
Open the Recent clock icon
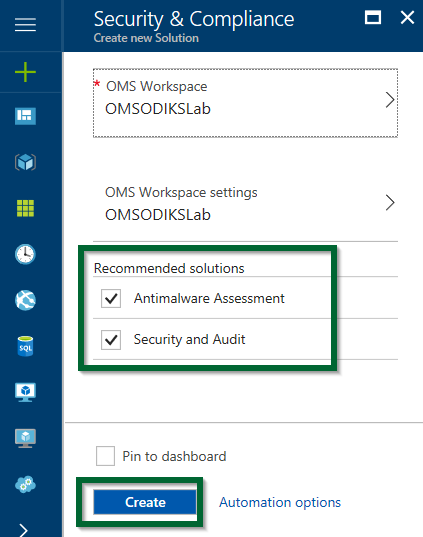[25, 254]
